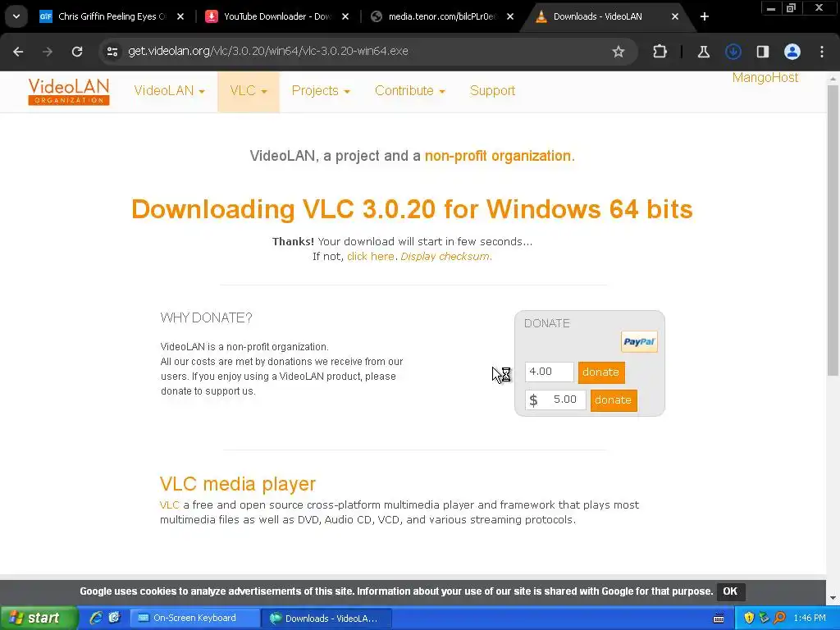This screenshot has width=840, height=630.
Task: Expand the Projects navigation dropdown
Action: click(321, 90)
